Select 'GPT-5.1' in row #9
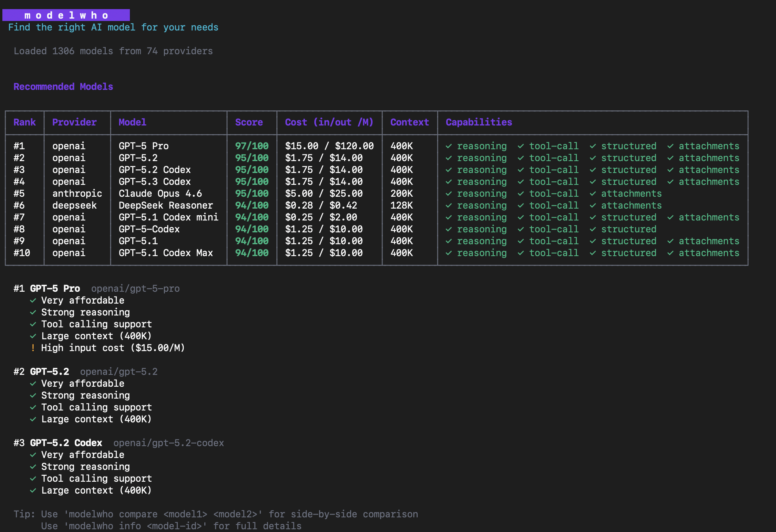Viewport: 776px width, 532px height. (x=138, y=241)
